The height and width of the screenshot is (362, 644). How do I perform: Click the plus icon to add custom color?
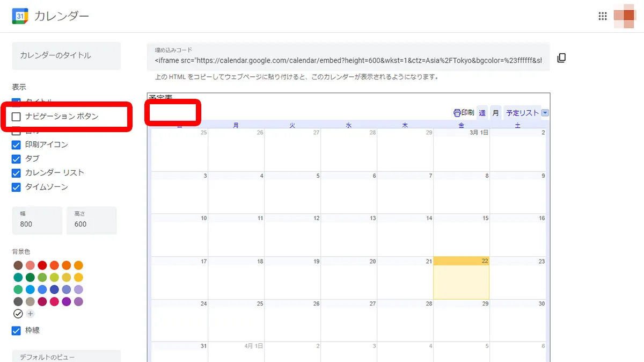tap(30, 314)
